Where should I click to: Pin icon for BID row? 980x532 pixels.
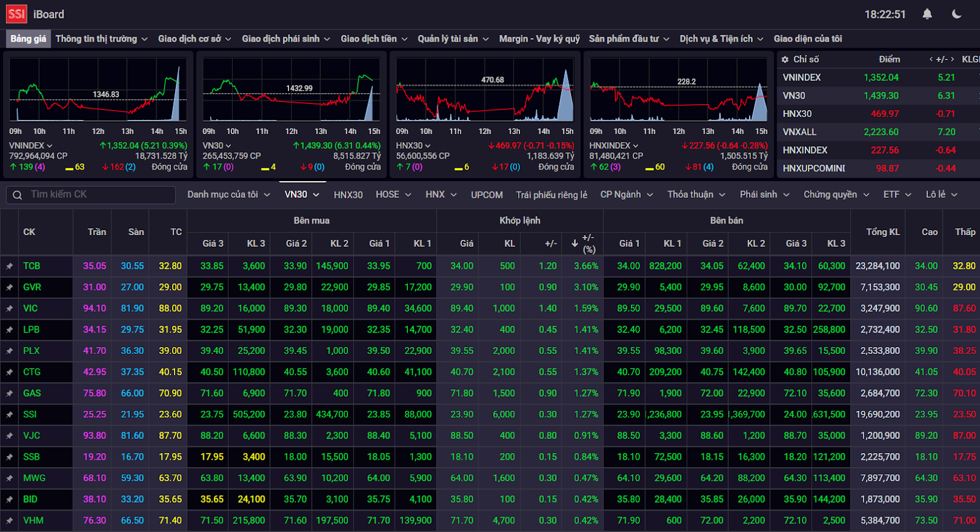(9, 500)
